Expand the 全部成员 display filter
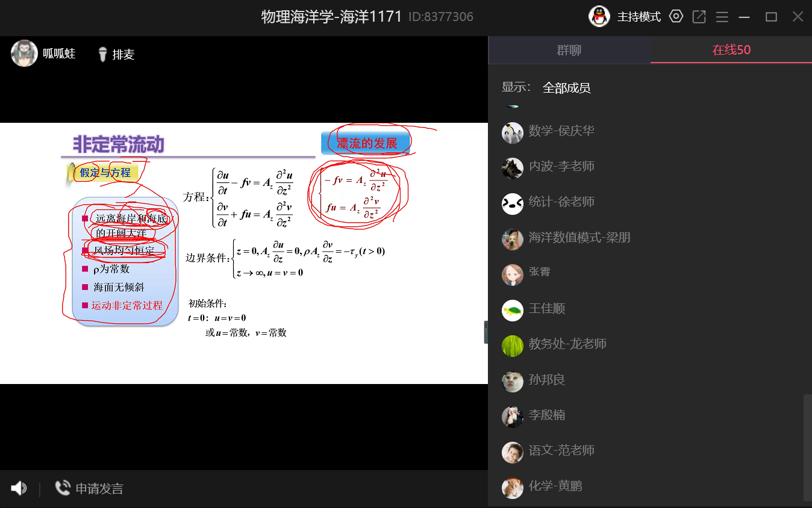This screenshot has width=812, height=508. [566, 88]
